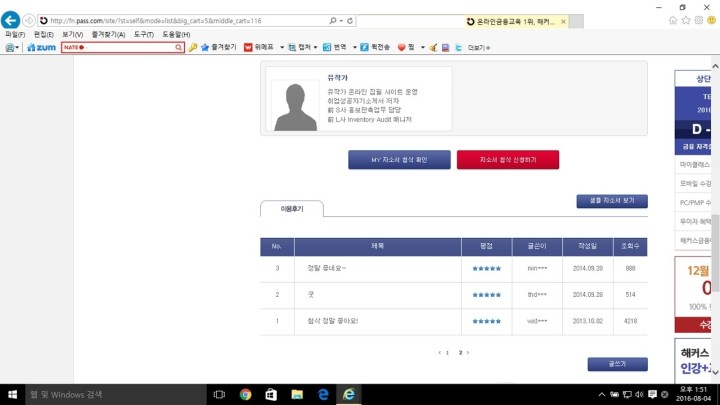
Task: Click the red 자소서 첨삭 신청하기 button
Action: point(508,160)
